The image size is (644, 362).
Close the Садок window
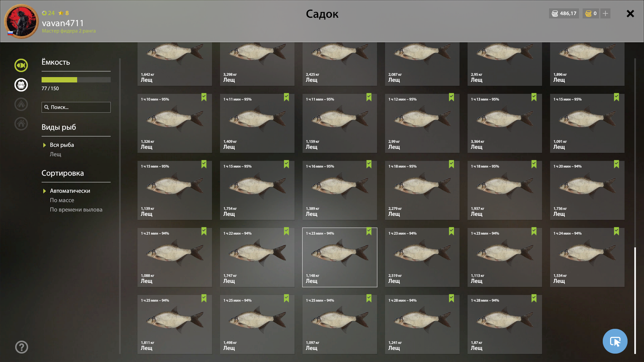[x=630, y=13]
